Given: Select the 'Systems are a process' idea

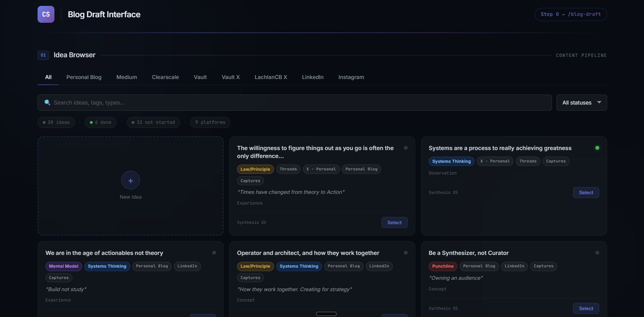Looking at the screenshot, I should 586,192.
